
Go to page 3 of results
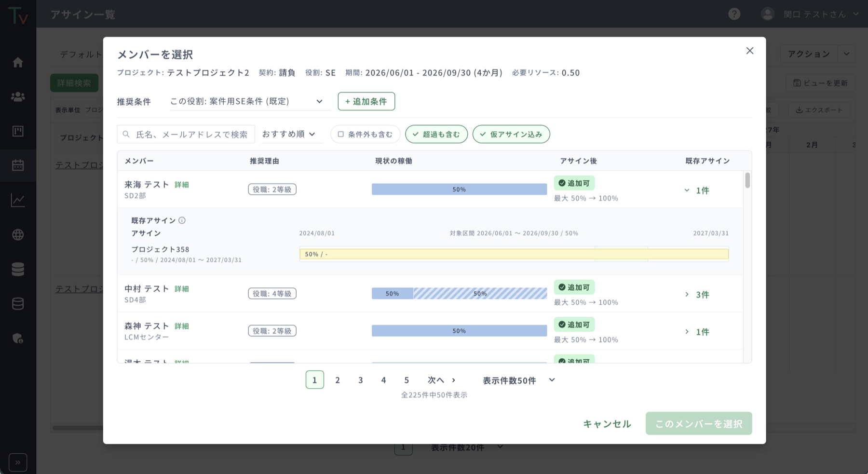tap(361, 380)
